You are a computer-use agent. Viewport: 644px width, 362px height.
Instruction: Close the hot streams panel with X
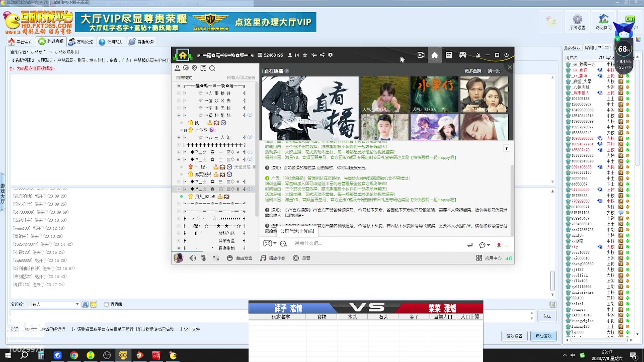[509, 67]
